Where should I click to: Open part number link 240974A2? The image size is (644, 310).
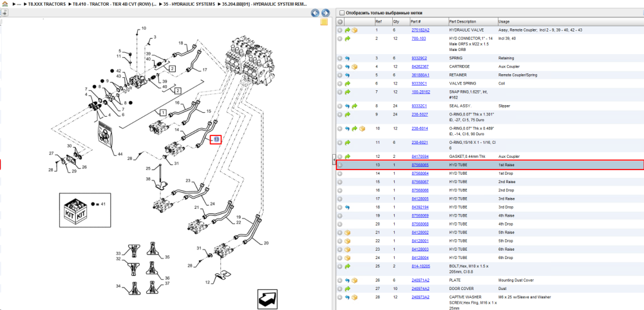point(420,289)
